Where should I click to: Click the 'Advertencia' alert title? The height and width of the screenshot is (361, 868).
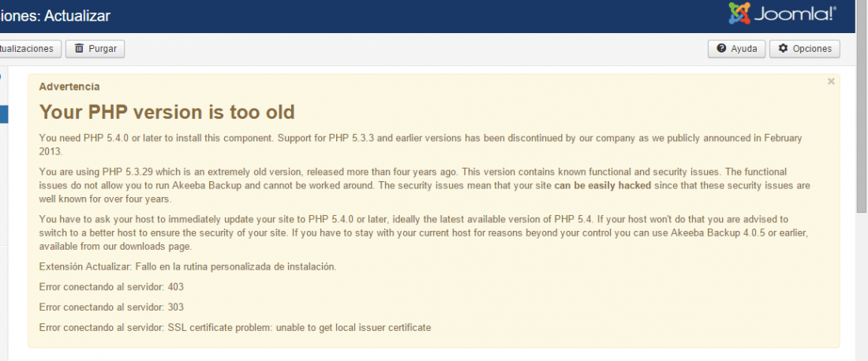[69, 87]
